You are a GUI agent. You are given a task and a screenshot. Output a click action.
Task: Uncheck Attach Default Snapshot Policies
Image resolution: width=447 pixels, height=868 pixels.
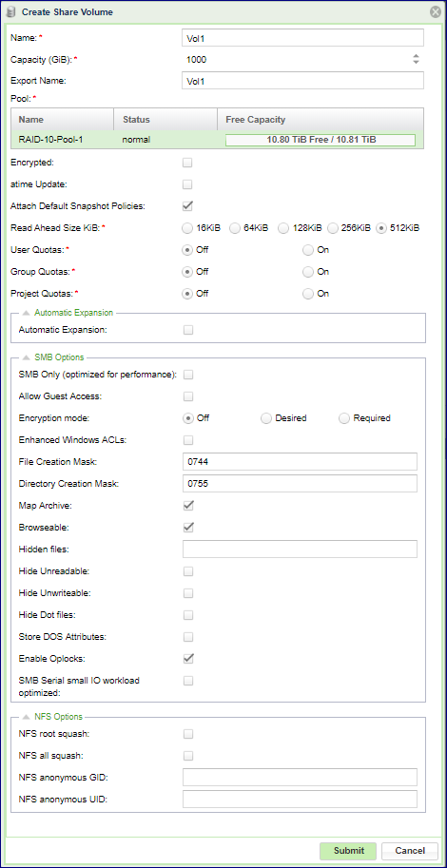(188, 206)
